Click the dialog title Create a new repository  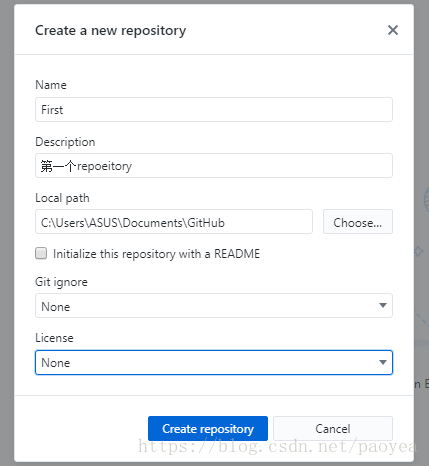click(x=111, y=31)
